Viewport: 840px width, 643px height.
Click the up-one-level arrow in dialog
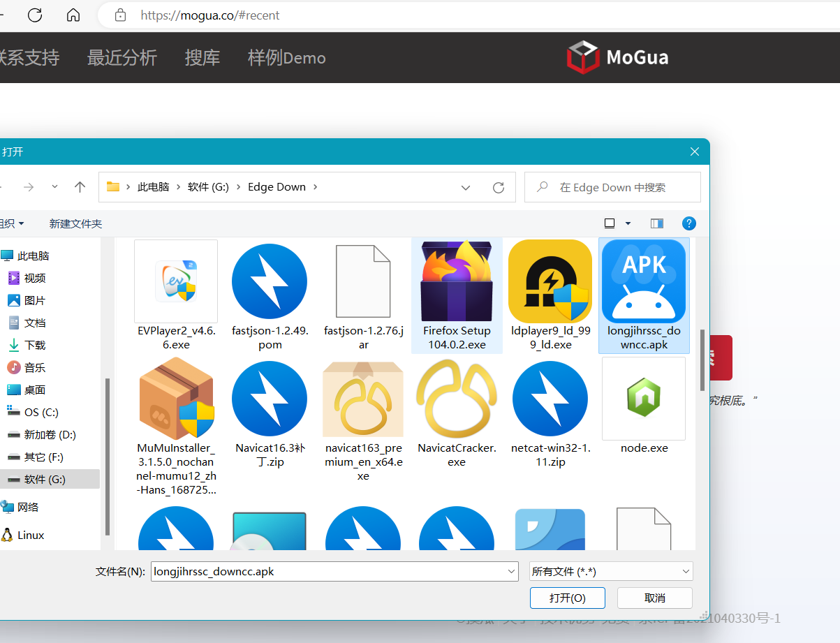tap(80, 187)
